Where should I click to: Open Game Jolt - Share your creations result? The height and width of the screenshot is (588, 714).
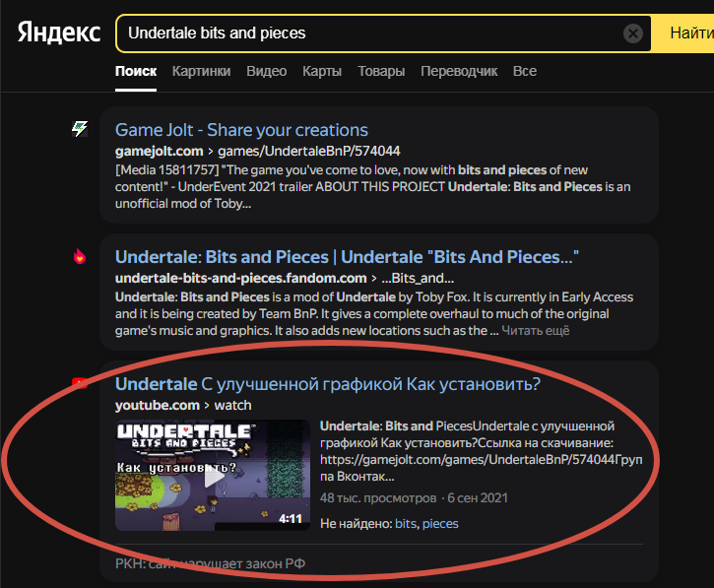click(x=241, y=130)
